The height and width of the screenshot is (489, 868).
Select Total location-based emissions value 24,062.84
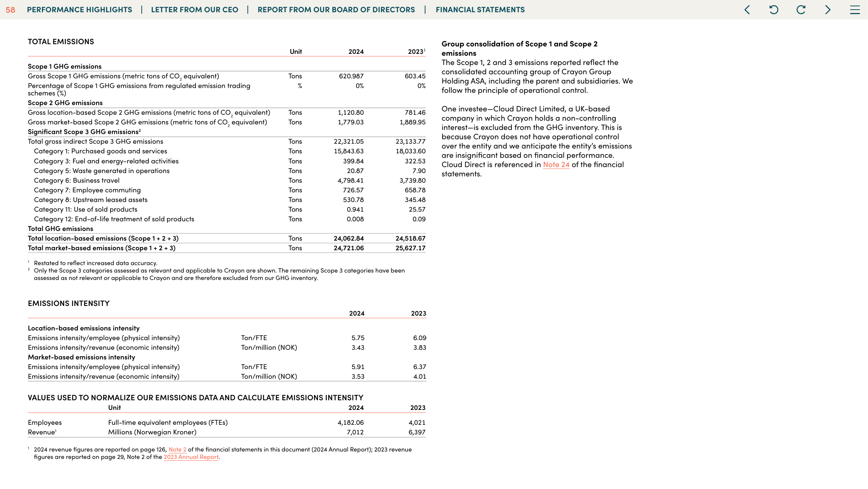(x=349, y=238)
